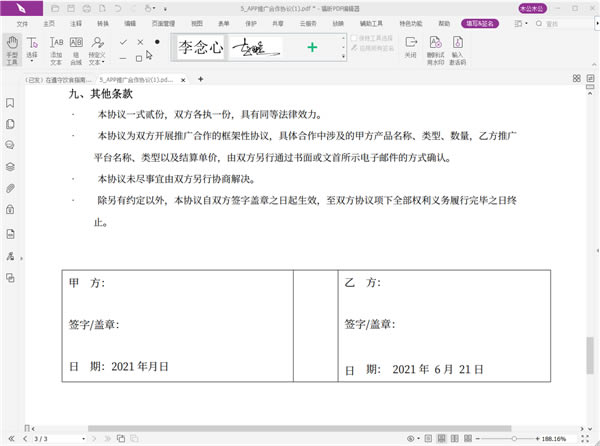Insert a dot symbol
The width and height of the screenshot is (600, 446).
(157, 42)
